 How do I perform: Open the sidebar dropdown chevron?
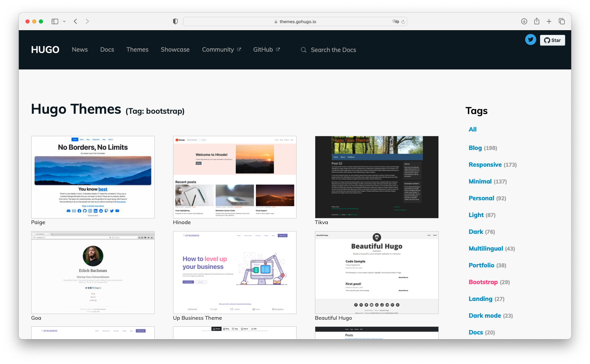(x=64, y=21)
